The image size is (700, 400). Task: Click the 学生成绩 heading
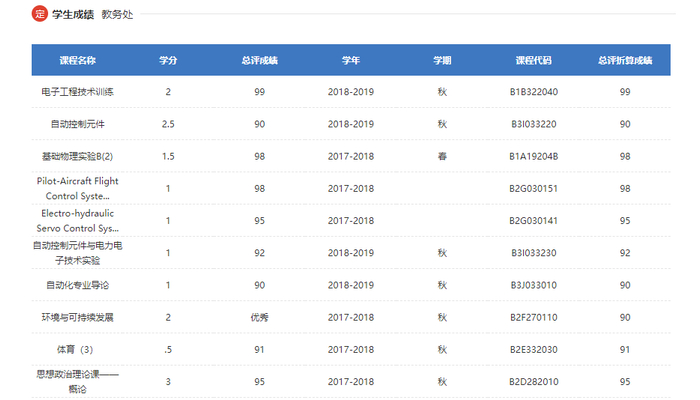pyautogui.click(x=73, y=14)
